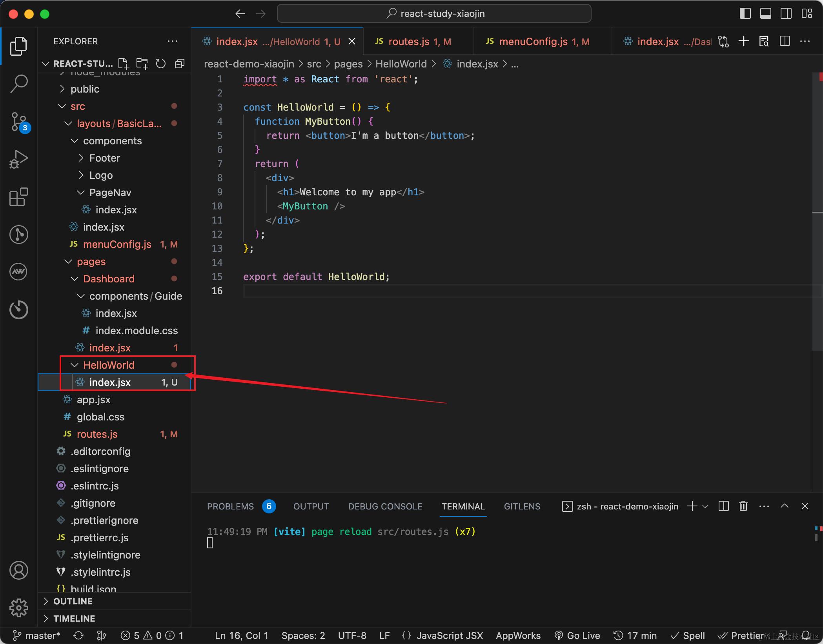Refresh the Explorer file tree
Screen dimensions: 823x644
[161, 64]
